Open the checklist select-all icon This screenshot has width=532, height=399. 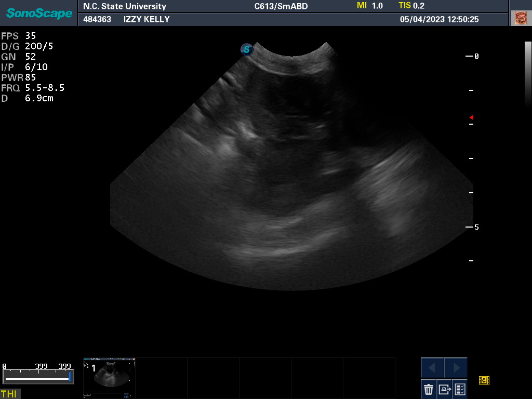point(460,389)
